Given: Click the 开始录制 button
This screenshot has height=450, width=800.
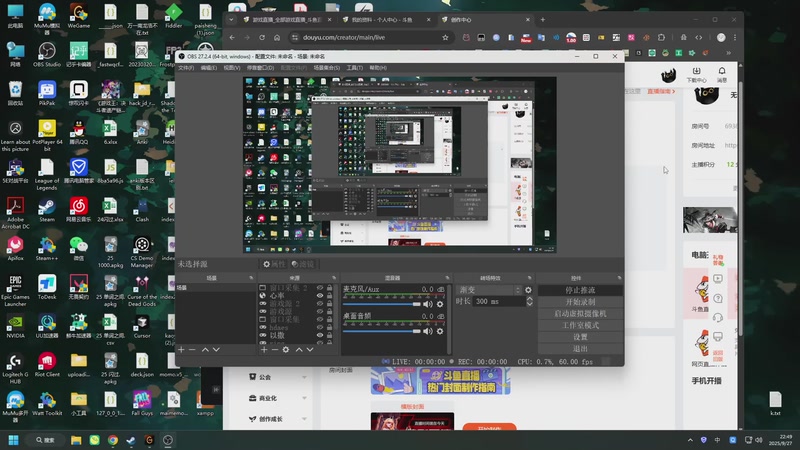Looking at the screenshot, I should click(580, 302).
